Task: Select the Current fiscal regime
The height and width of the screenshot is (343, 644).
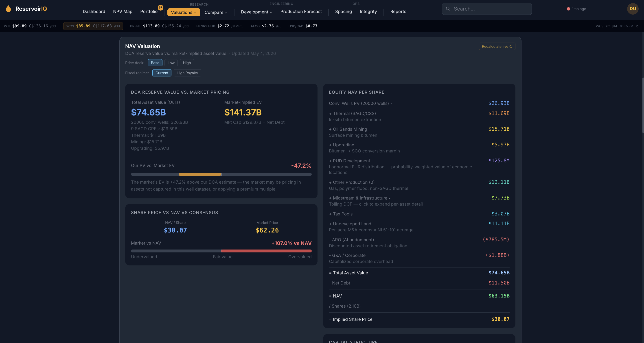Action: (x=162, y=73)
